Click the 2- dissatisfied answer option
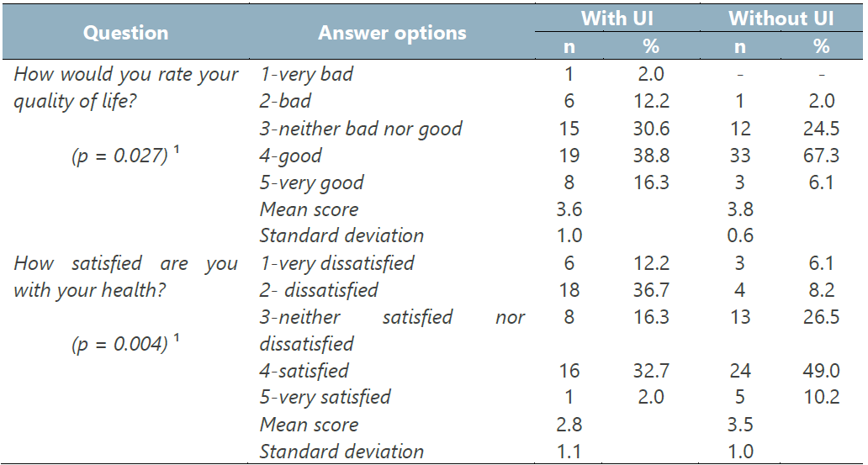Screen dimensions: 868x465 pos(319,290)
